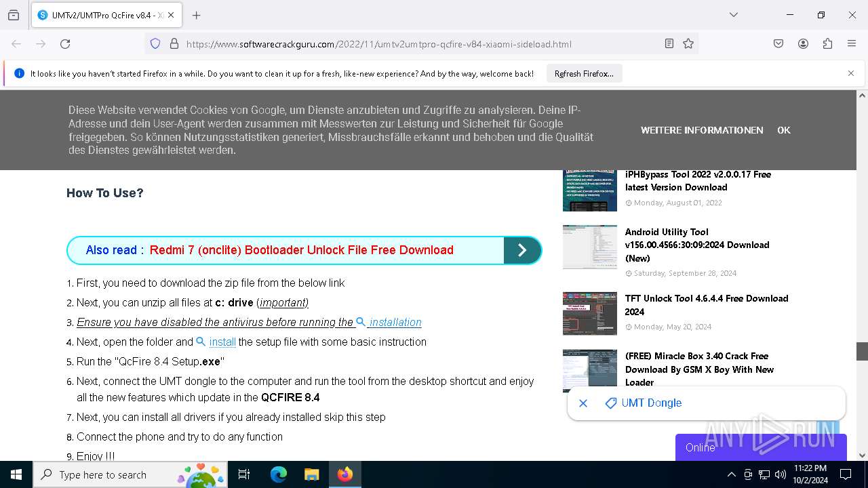
Task: Follow the install ad link
Action: pyautogui.click(x=216, y=342)
